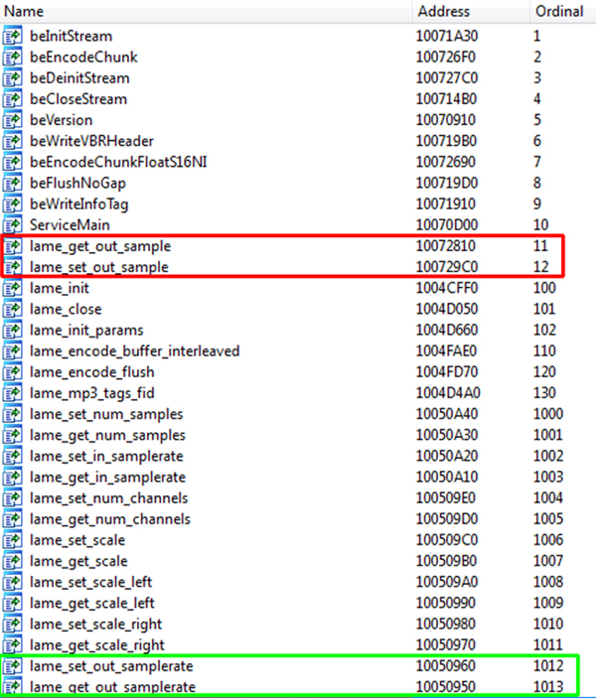The image size is (596, 700).
Task: Click the export icon beside lame_init
Action: (x=13, y=288)
